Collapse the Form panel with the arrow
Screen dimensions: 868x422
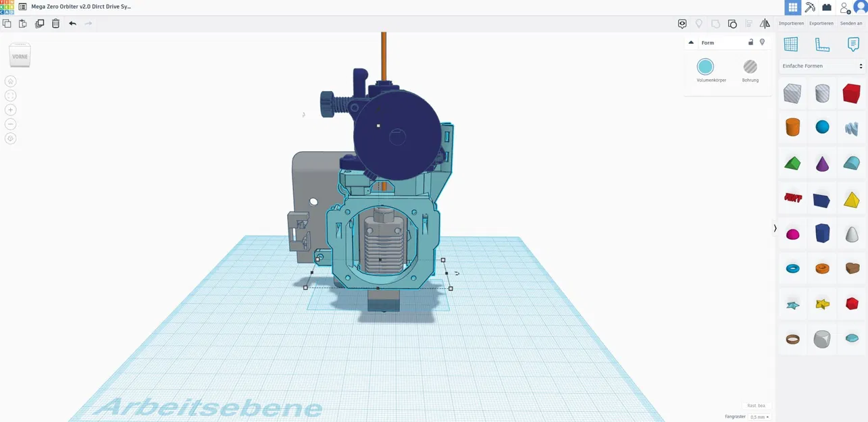pos(691,42)
